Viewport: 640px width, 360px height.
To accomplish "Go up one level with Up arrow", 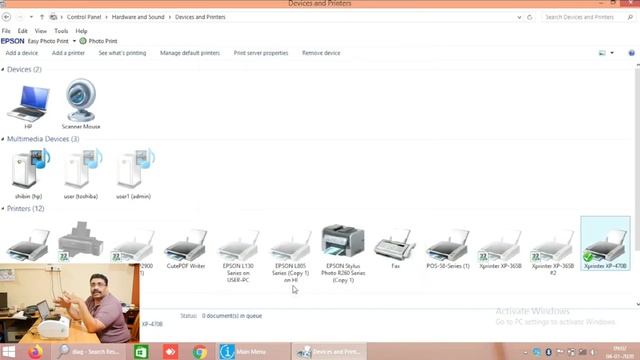I will coord(42,17).
